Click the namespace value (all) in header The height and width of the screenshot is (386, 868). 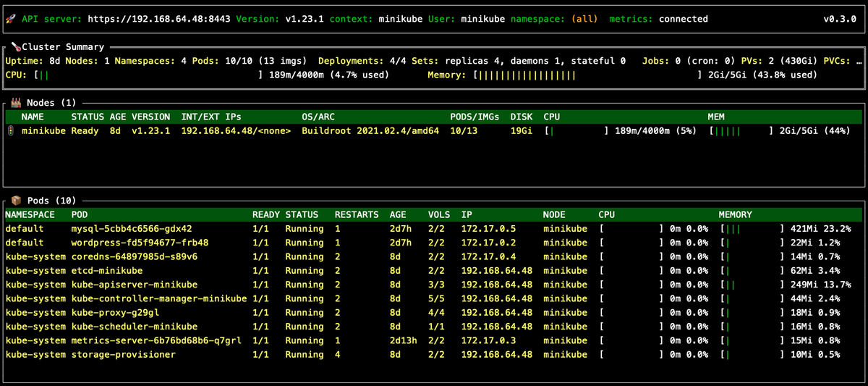coord(584,19)
